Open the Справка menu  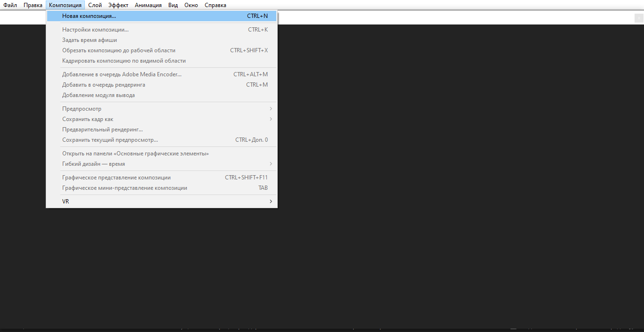(215, 5)
